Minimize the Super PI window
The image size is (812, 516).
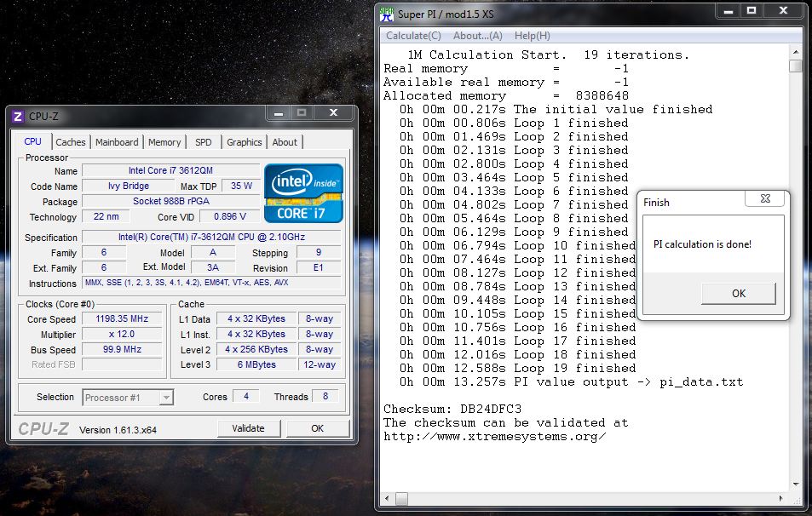[728, 11]
